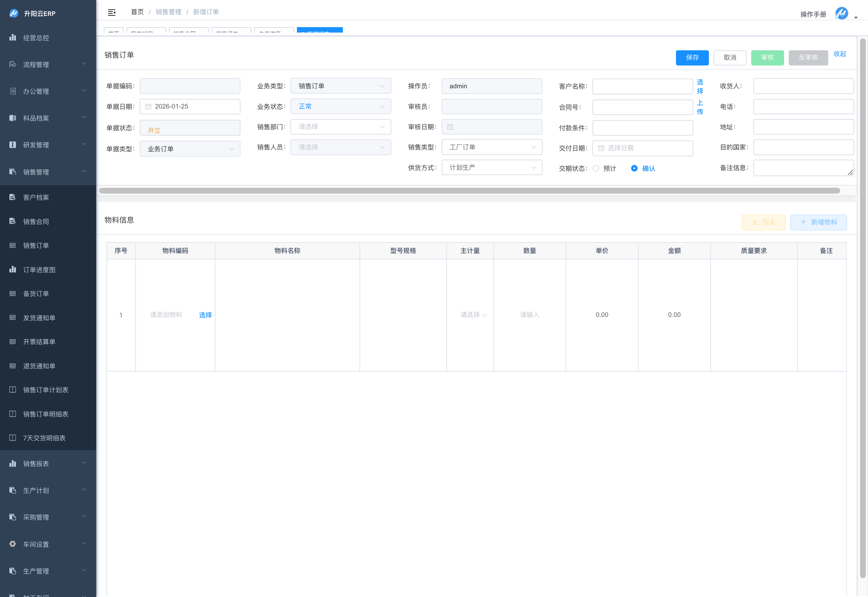Click the blue 保存 button
This screenshot has width=868, height=597.
[692, 58]
